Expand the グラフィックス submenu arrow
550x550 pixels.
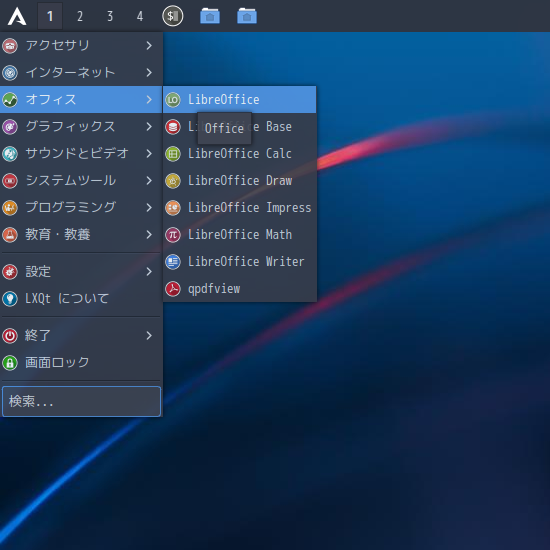(149, 127)
